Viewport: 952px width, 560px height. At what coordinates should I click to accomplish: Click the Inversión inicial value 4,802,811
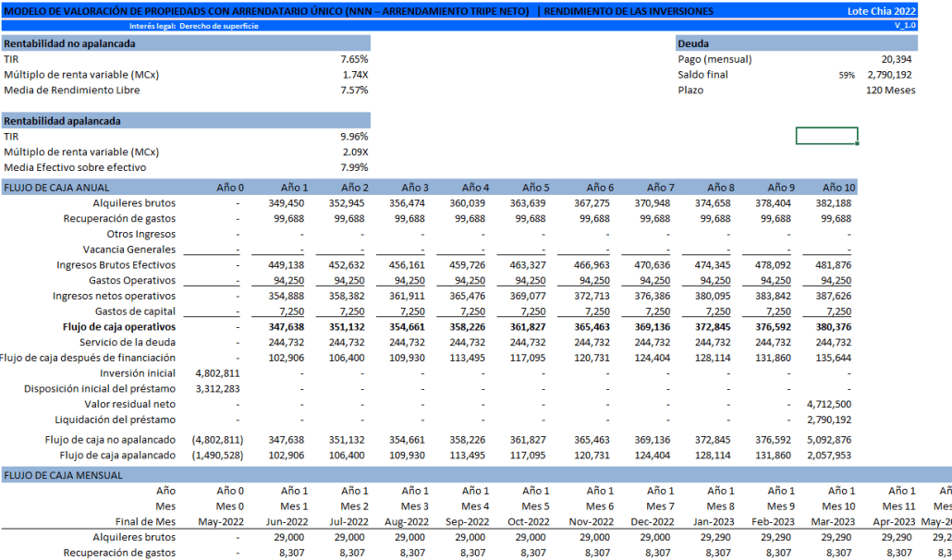(x=219, y=372)
